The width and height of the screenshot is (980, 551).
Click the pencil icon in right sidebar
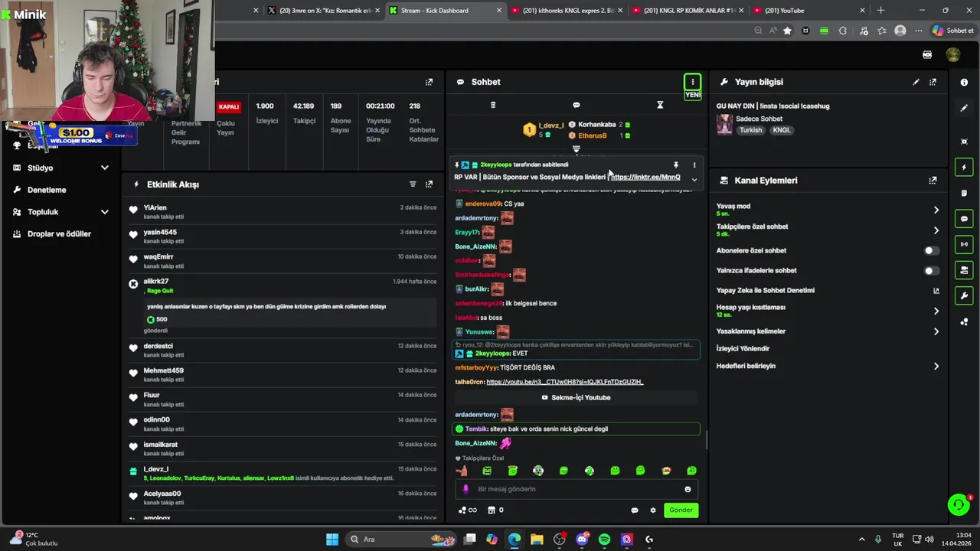coord(964,109)
